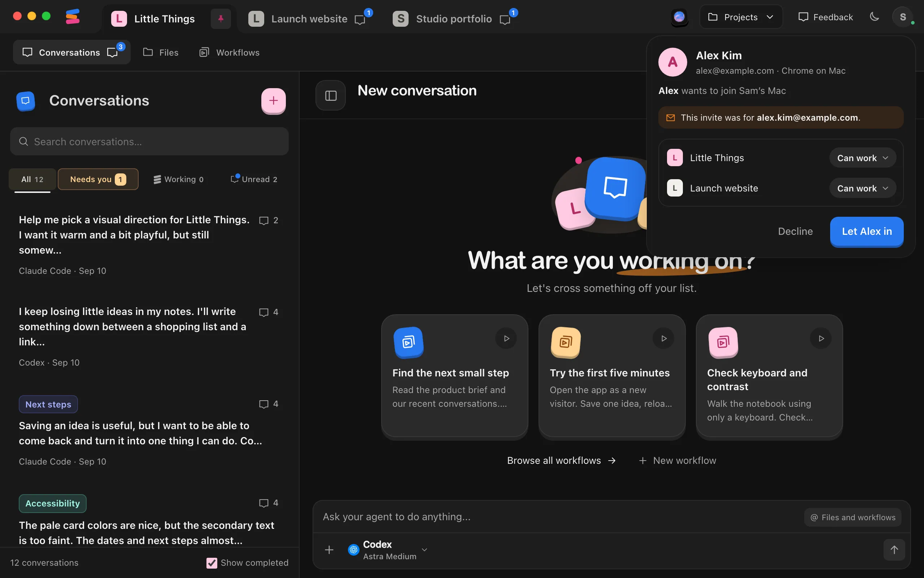Click Alex Kim's avatar in the invite popup

pos(672,62)
